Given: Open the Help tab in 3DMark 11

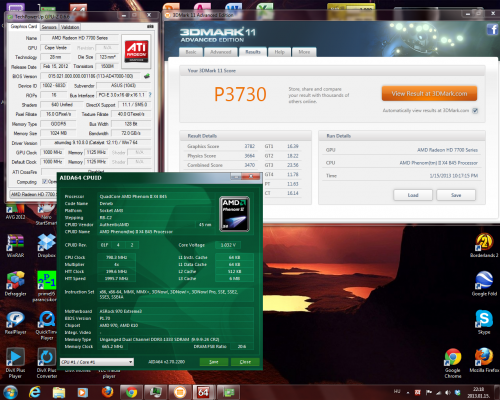Looking at the screenshot, I should point(279,52).
